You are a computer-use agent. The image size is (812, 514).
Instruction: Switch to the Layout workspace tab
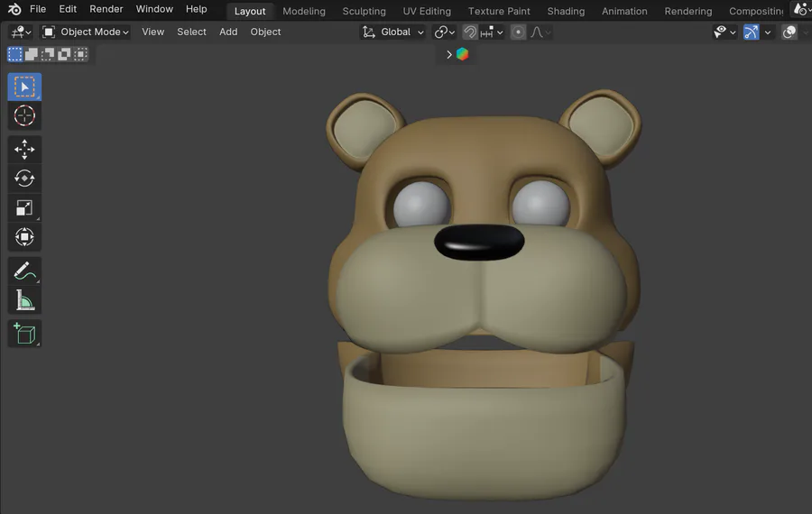click(250, 11)
